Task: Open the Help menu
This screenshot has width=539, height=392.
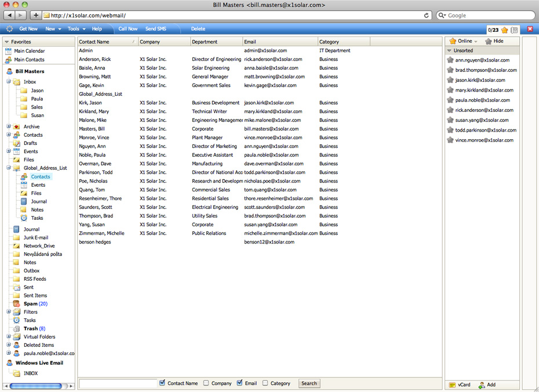Action: point(97,29)
